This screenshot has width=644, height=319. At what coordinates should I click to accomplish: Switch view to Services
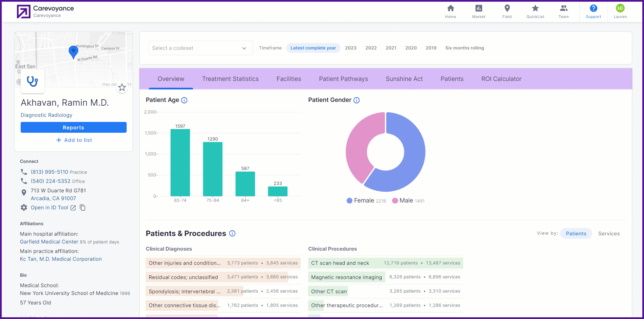(x=609, y=234)
